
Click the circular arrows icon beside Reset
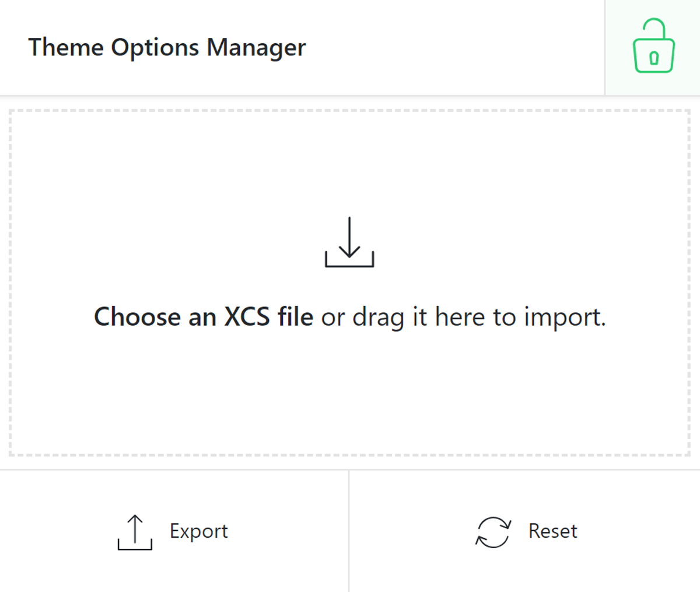(x=493, y=531)
